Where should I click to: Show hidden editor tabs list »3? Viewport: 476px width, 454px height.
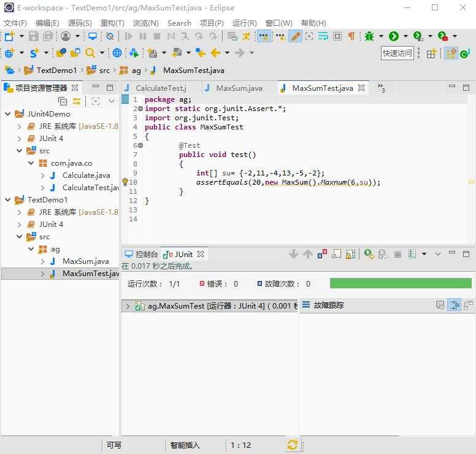[x=382, y=88]
